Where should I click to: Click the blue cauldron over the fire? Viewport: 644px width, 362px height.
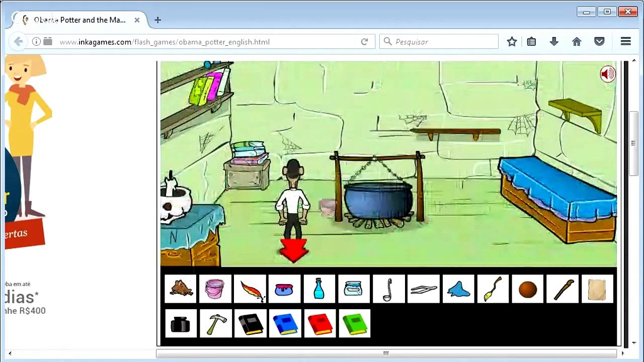[x=378, y=200]
